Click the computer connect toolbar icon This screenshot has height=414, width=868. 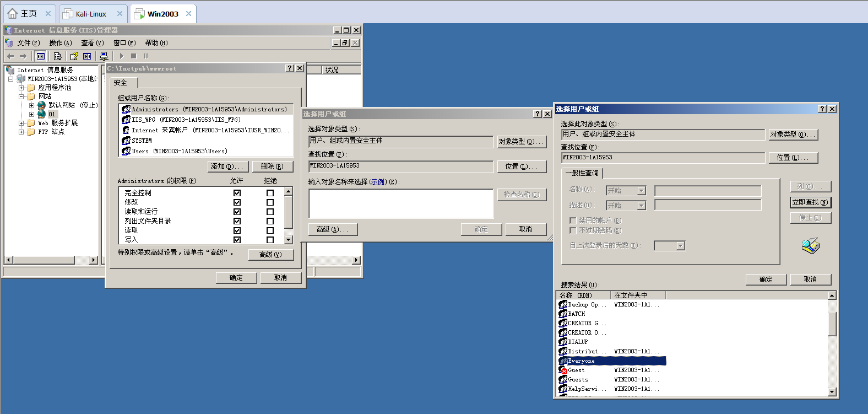point(104,56)
